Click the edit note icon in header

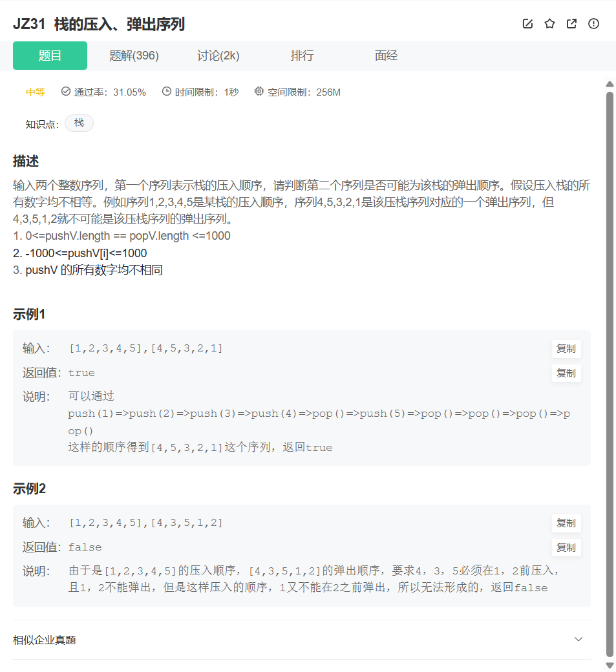(x=527, y=23)
